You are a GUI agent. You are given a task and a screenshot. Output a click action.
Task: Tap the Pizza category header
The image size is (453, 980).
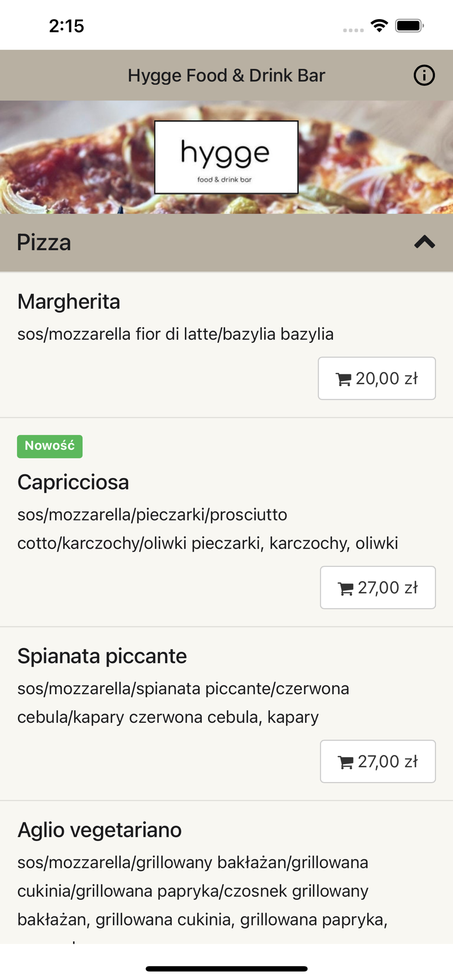(x=44, y=243)
